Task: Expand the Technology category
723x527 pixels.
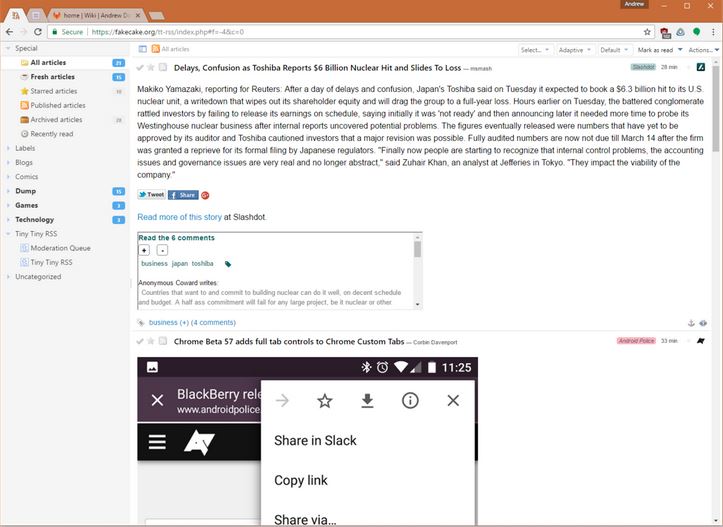Action: [x=8, y=219]
